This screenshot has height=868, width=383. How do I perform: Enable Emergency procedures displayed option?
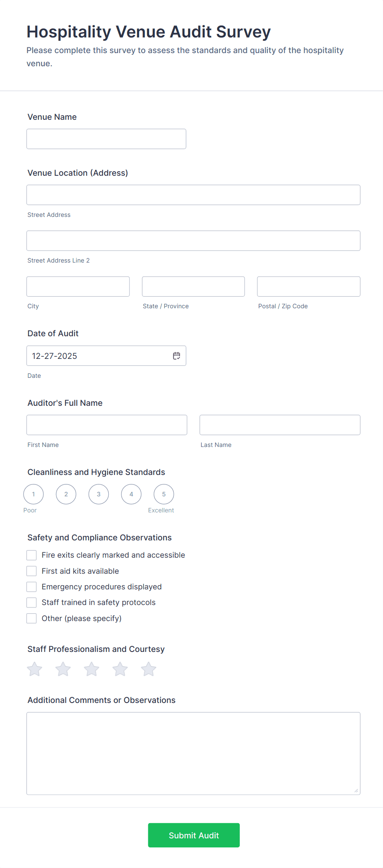click(x=32, y=586)
